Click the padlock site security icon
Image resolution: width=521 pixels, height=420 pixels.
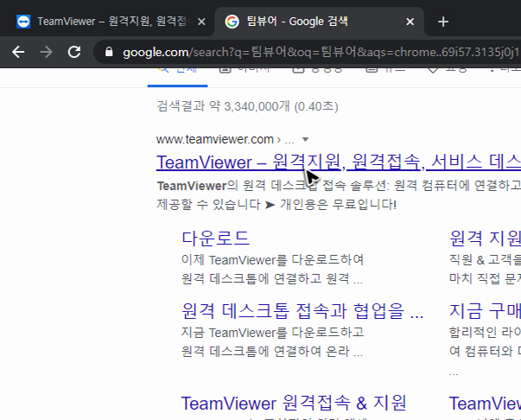click(109, 52)
